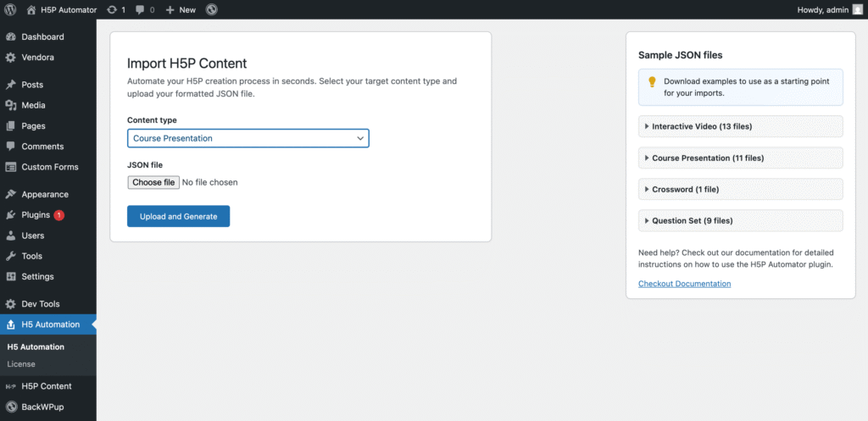The image size is (868, 421).
Task: Select the License submenu item
Action: 21,364
